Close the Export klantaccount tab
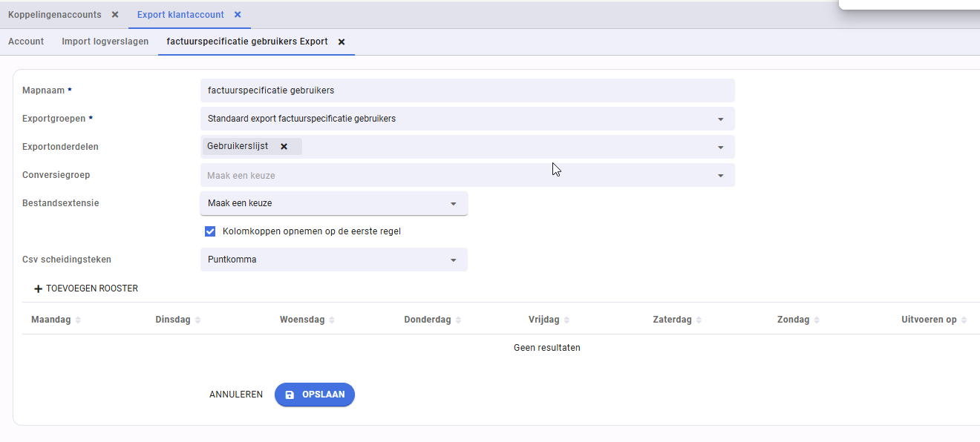This screenshot has height=442, width=980. click(238, 15)
